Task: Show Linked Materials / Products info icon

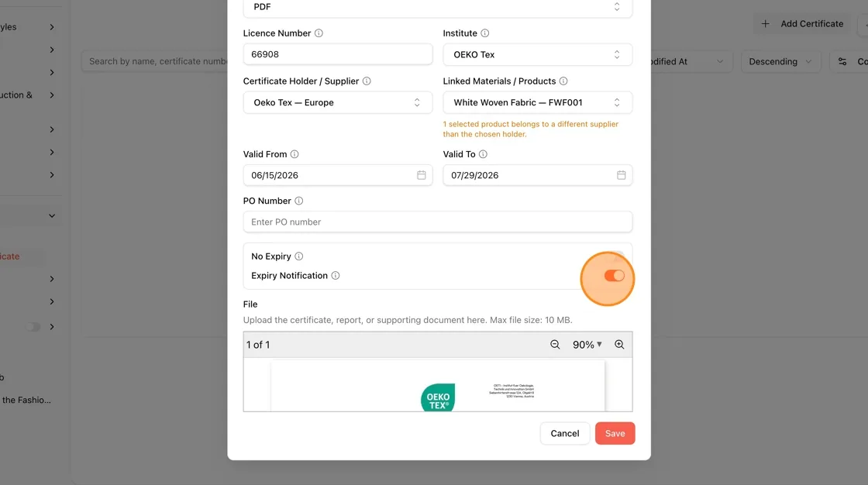Action: [x=563, y=81]
